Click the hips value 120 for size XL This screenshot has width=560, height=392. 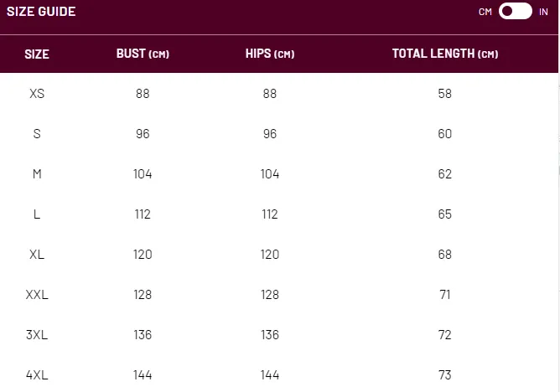point(270,255)
